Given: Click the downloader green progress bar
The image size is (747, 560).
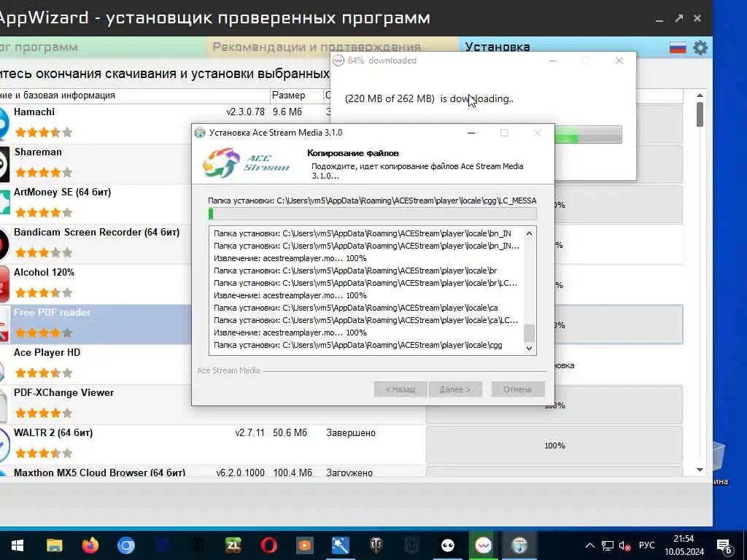Looking at the screenshot, I should [588, 134].
